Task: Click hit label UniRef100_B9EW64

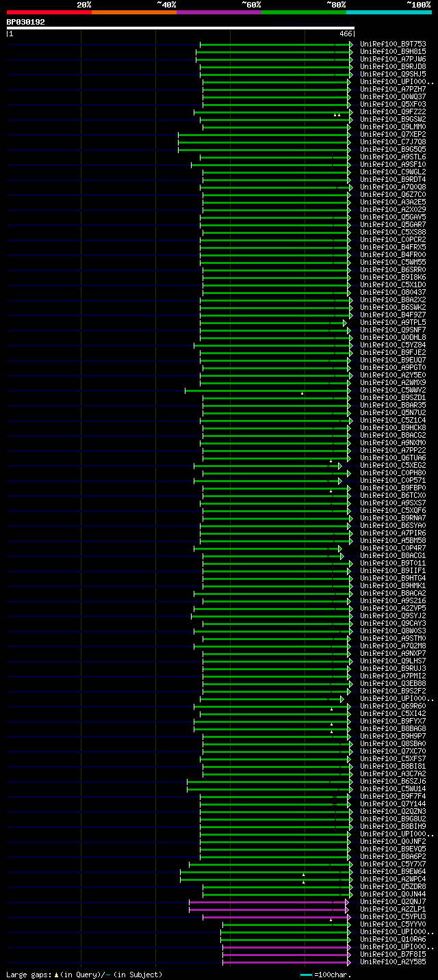Action: (393, 872)
